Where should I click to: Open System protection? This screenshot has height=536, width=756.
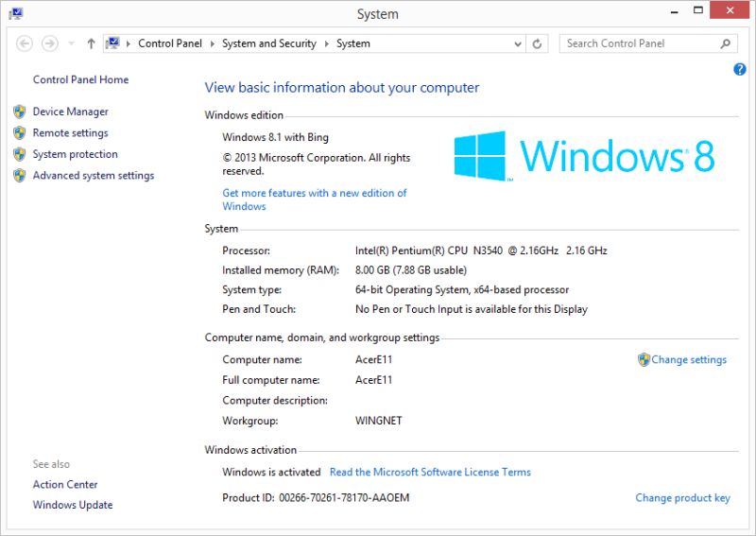(x=76, y=154)
